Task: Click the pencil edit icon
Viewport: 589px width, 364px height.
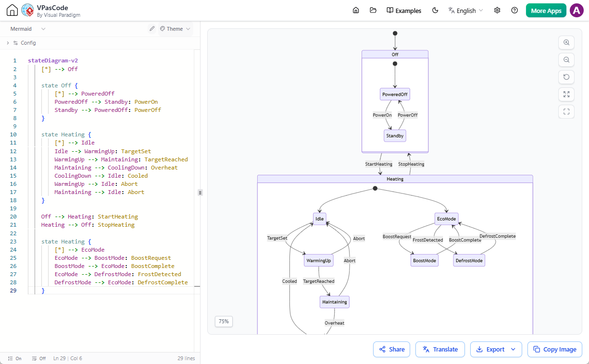Action: coord(152,29)
